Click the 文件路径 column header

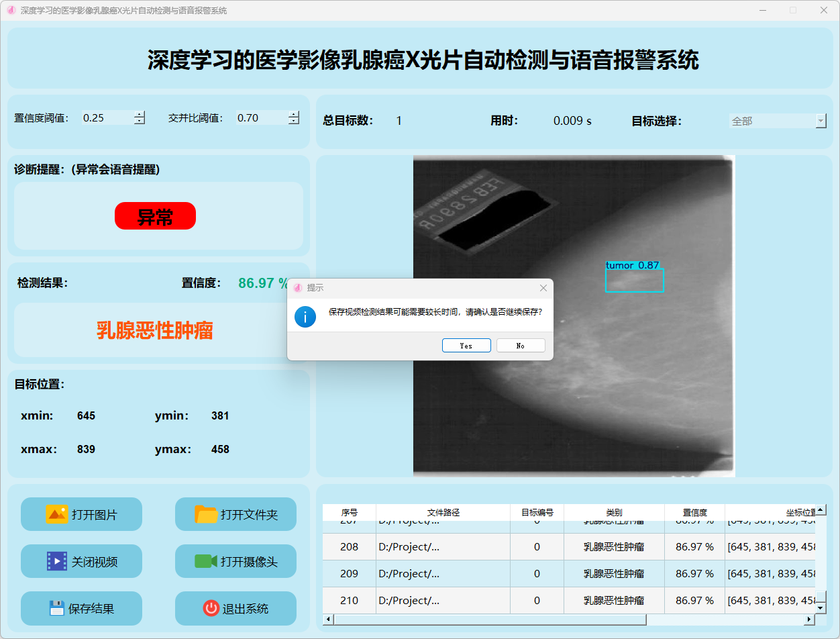click(x=443, y=512)
